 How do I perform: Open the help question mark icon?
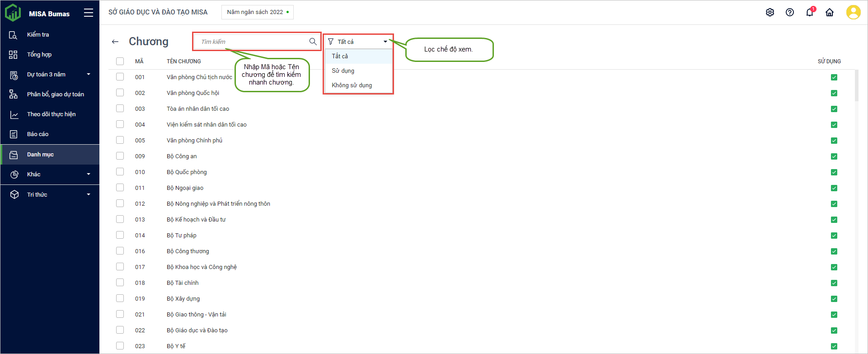tap(790, 12)
